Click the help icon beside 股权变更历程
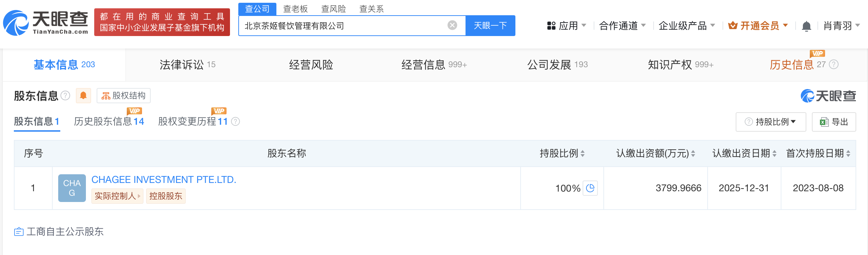The image size is (868, 255). (x=236, y=122)
